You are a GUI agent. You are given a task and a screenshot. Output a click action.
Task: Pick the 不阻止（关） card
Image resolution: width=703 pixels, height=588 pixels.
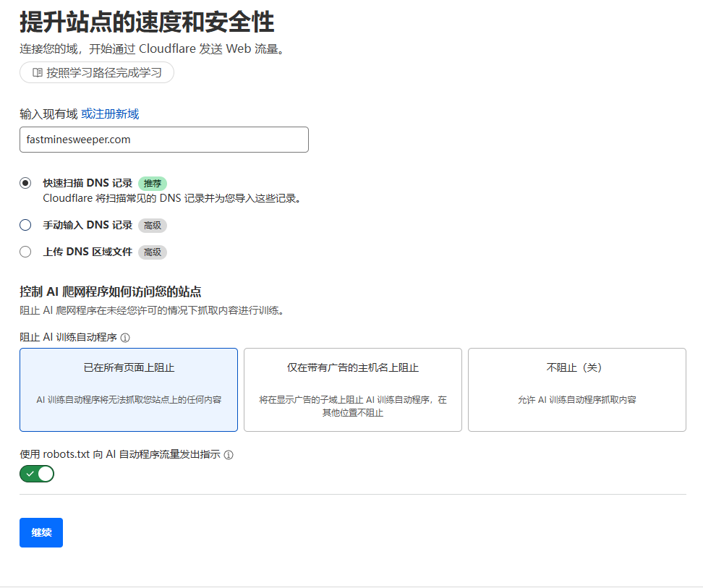(576, 389)
